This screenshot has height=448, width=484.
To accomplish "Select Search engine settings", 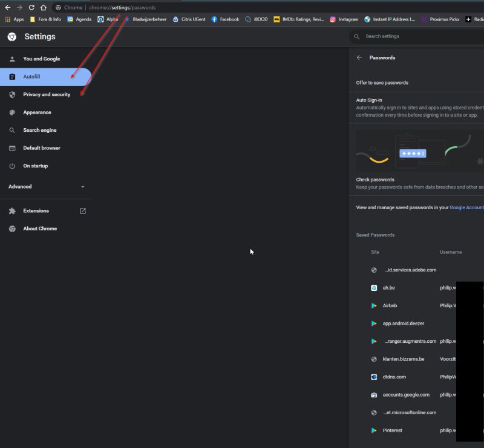I will pos(40,130).
